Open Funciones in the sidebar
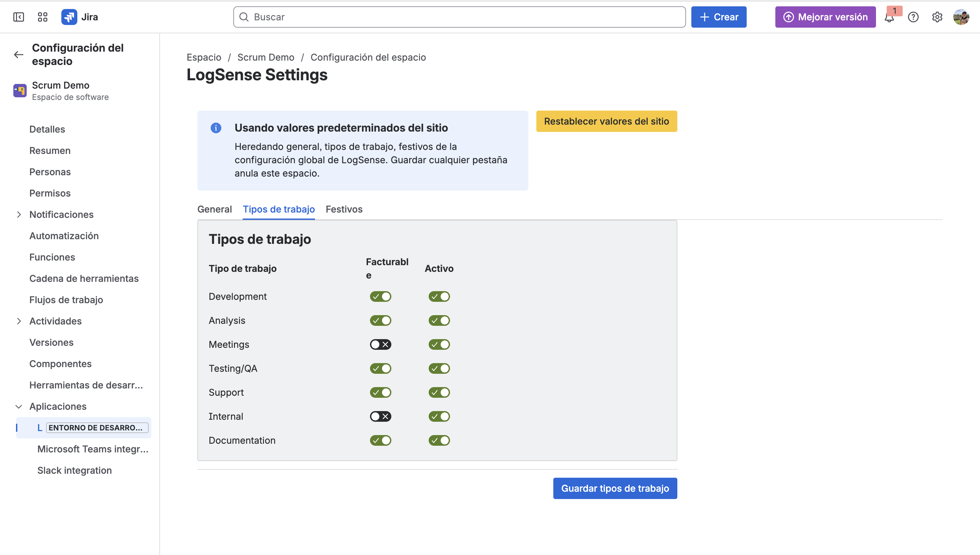Viewport: 980px width, 555px height. tap(52, 257)
